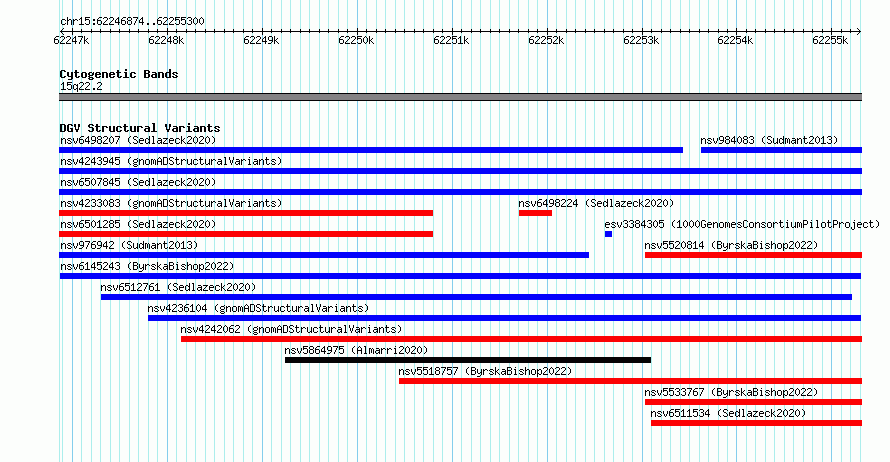Click the red nsv5518757 variant bar
Screen dimensions: 890x462
pyautogui.click(x=631, y=381)
